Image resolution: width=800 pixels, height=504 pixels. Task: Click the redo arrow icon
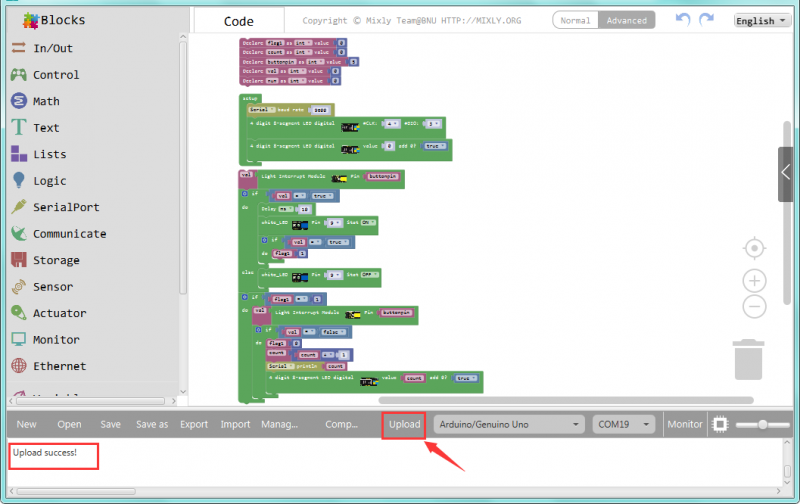point(707,20)
